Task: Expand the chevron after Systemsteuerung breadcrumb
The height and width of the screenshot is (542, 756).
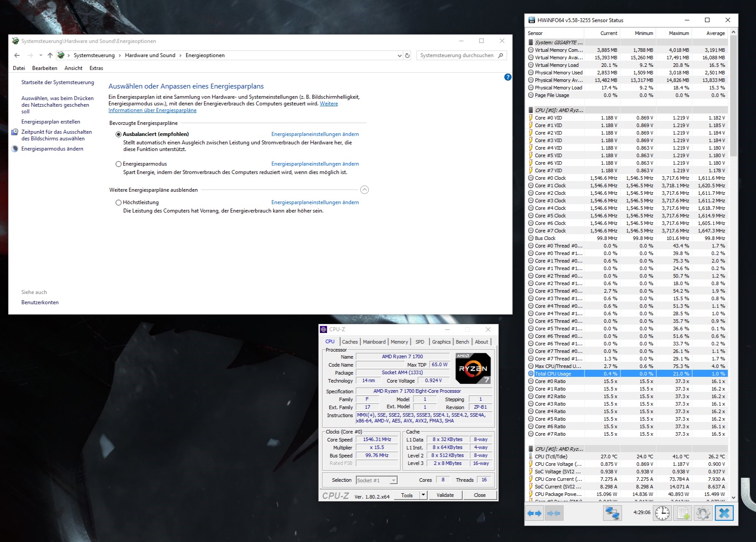Action: click(120, 55)
